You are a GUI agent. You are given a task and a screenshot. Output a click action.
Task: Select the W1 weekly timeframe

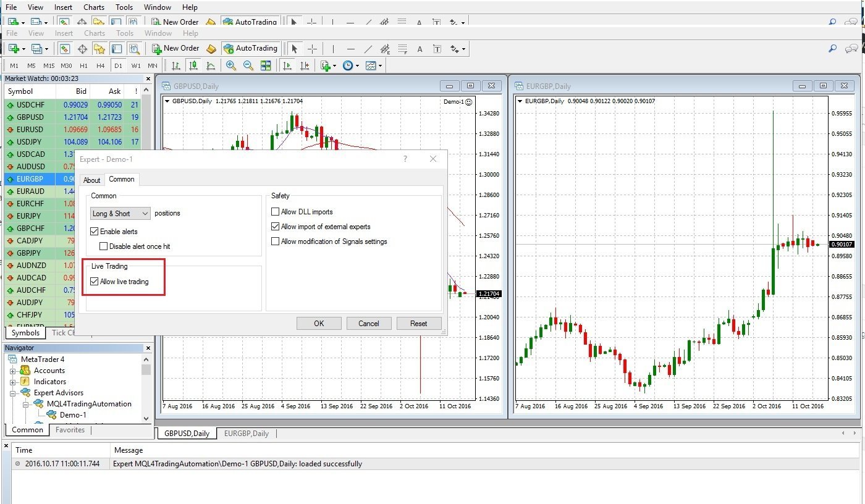136,65
